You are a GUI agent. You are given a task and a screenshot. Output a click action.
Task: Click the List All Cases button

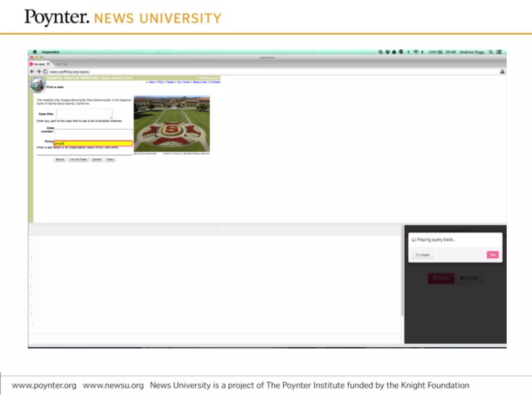click(78, 159)
